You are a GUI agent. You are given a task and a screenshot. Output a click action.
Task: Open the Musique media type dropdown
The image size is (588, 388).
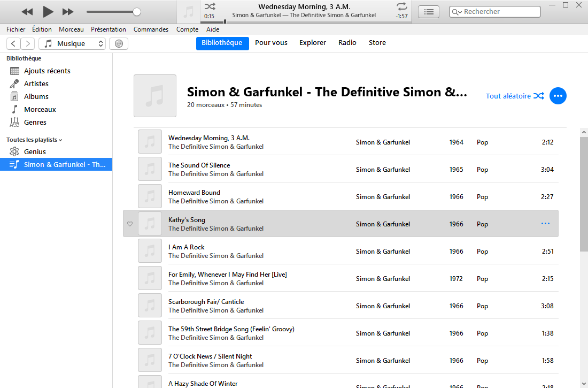pos(72,43)
